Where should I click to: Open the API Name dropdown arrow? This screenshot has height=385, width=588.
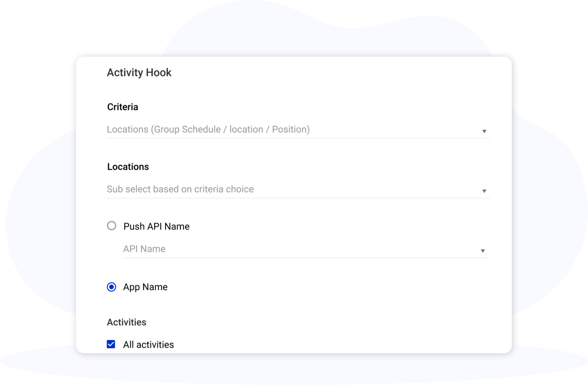(x=482, y=251)
